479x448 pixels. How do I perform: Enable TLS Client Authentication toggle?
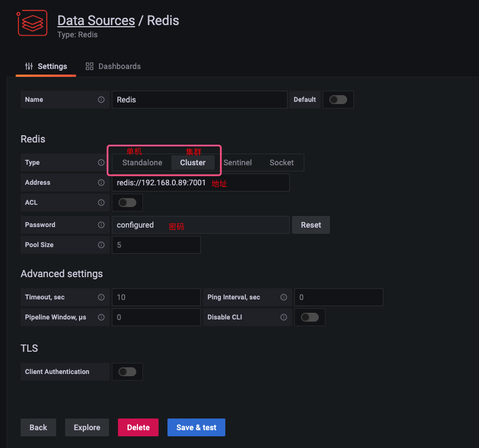127,372
